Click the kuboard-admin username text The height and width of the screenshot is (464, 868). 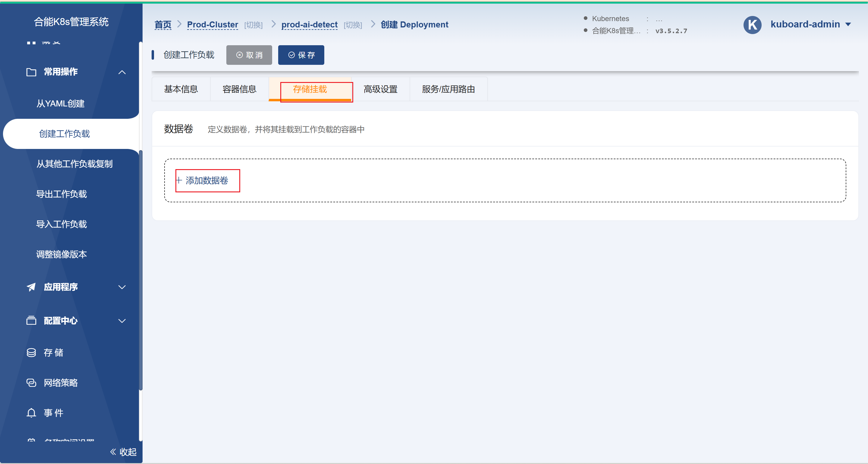(805, 24)
